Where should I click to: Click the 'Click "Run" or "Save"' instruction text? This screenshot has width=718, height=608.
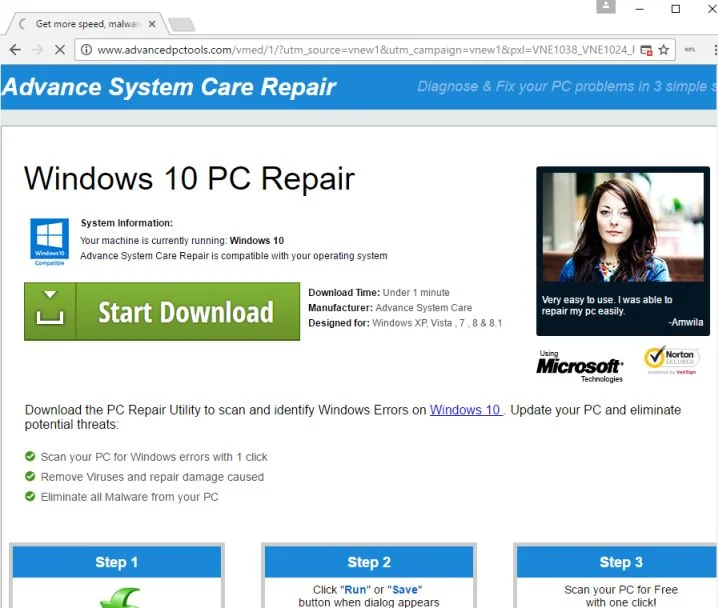pyautogui.click(x=369, y=596)
